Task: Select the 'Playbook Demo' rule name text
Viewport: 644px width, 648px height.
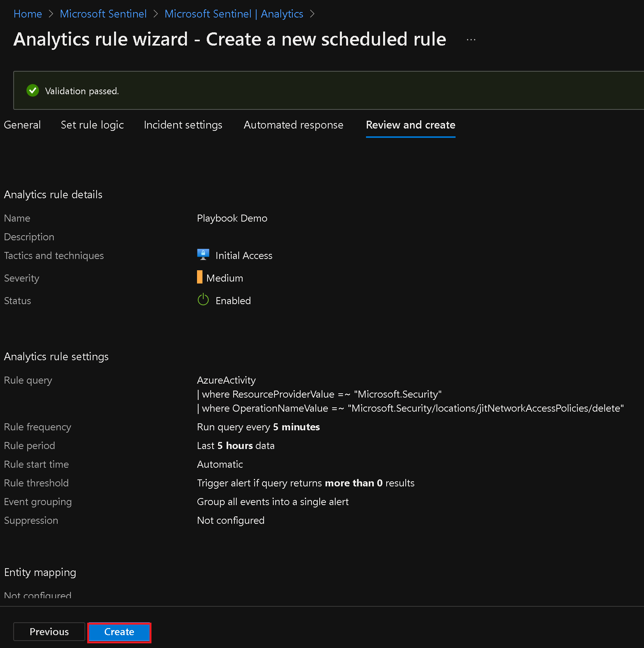Action: [232, 218]
